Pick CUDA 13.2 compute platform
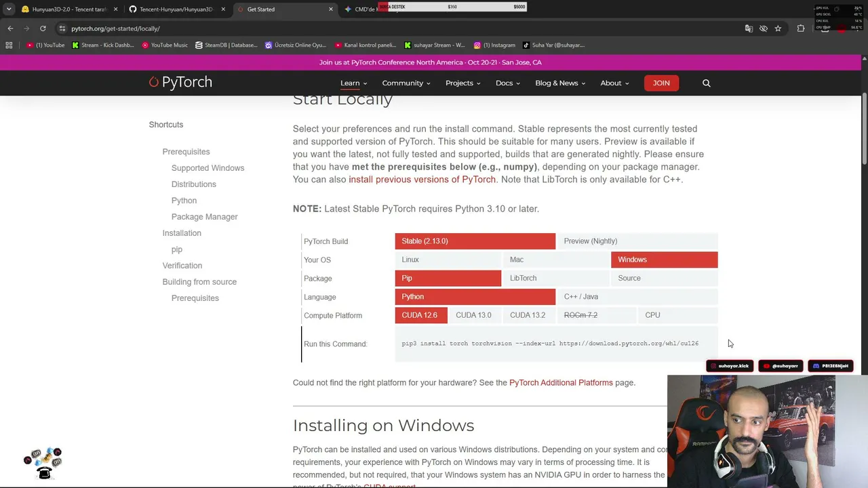 point(529,315)
